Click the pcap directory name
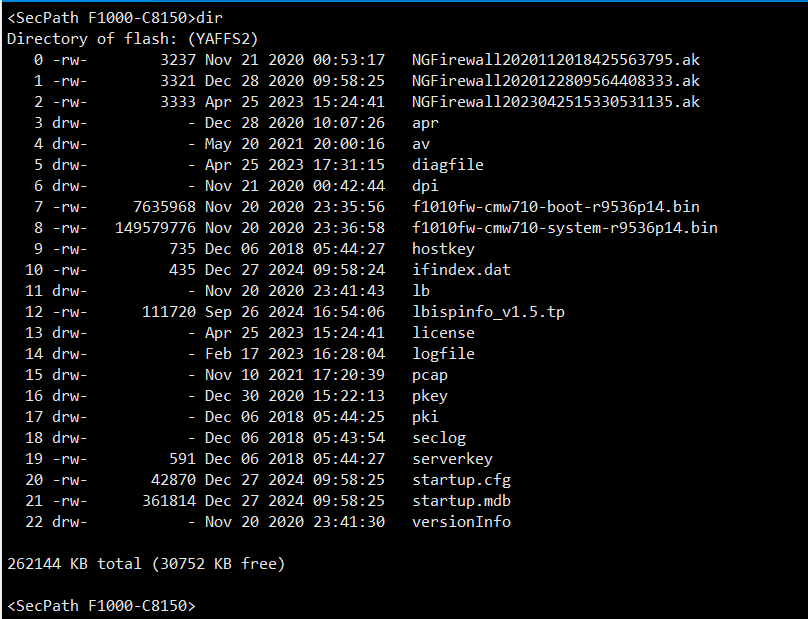Image resolution: width=808 pixels, height=619 pixels. (x=430, y=375)
